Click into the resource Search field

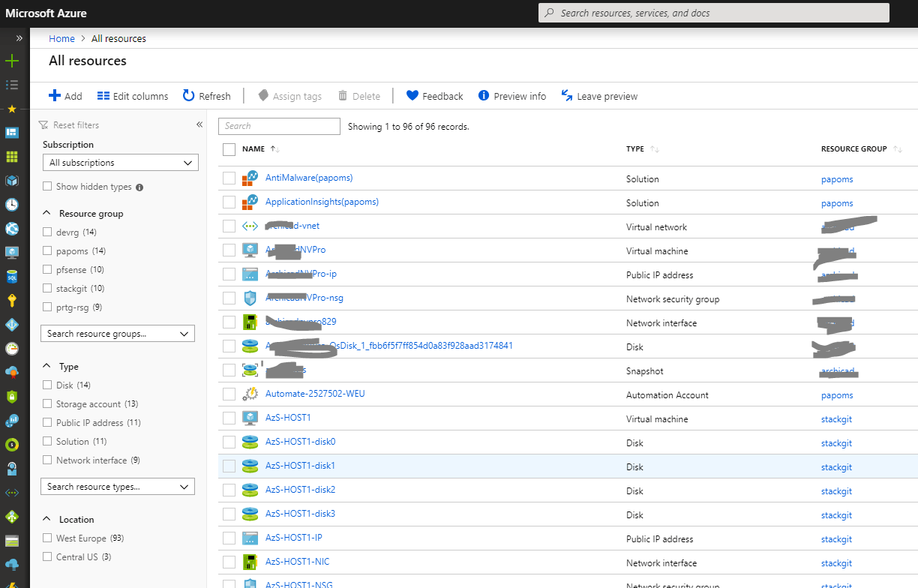279,126
